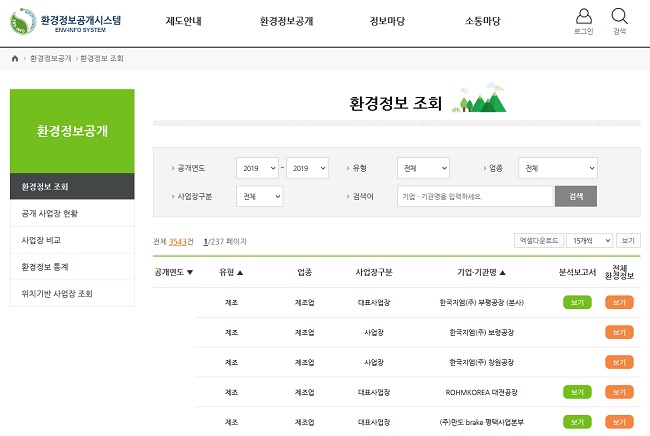Sort the 유형 column ascending
Screen dimensions: 650x436
point(240,272)
